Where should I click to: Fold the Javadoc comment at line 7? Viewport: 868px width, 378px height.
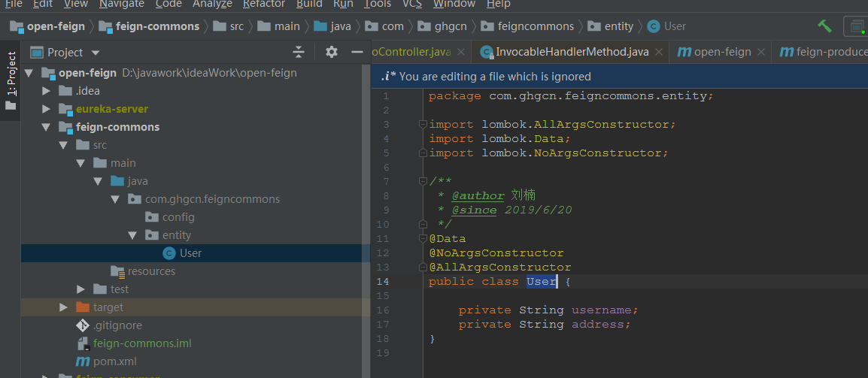click(x=423, y=181)
